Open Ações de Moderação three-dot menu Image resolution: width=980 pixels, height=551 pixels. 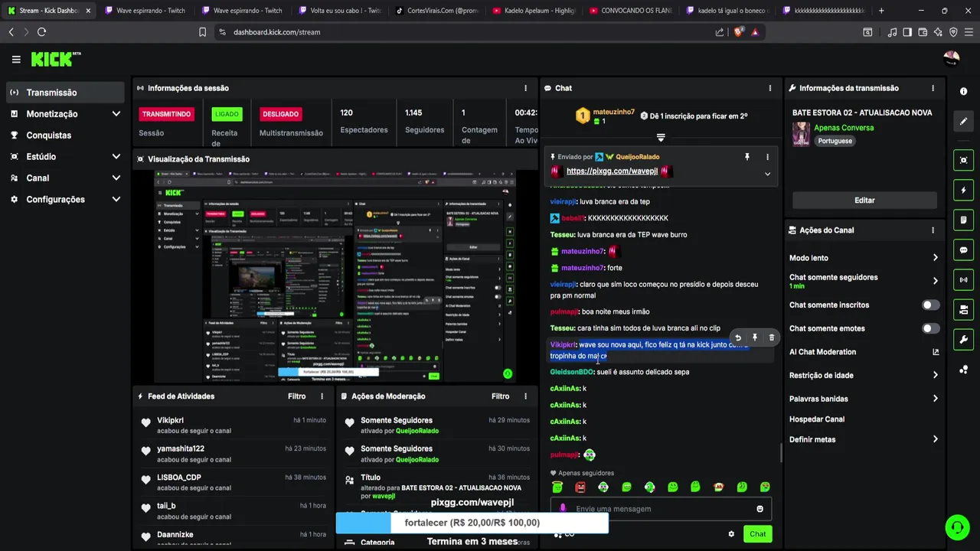(x=525, y=396)
